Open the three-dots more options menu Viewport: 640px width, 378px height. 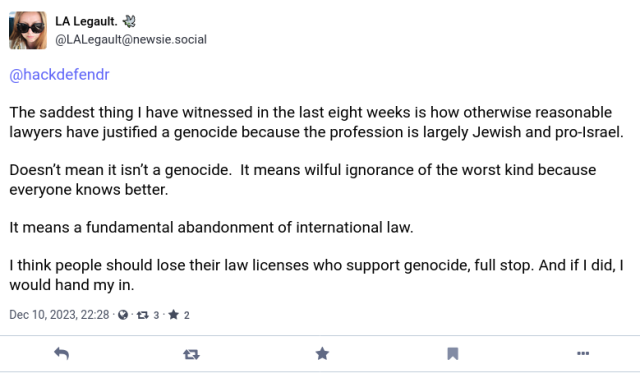pos(583,353)
